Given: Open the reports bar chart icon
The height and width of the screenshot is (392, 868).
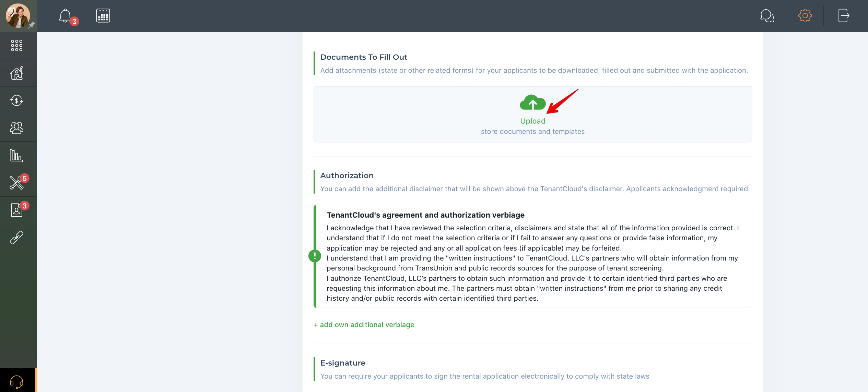Looking at the screenshot, I should pos(16,155).
